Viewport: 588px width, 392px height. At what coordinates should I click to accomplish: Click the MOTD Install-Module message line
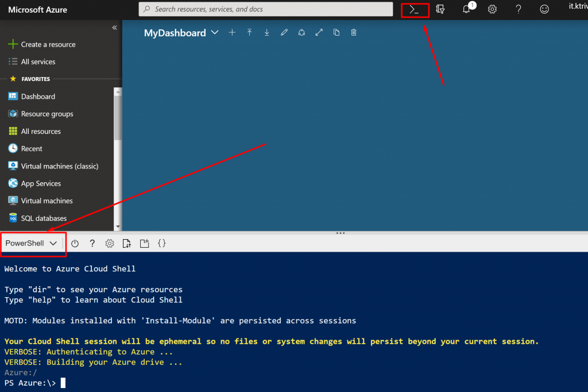coord(180,321)
